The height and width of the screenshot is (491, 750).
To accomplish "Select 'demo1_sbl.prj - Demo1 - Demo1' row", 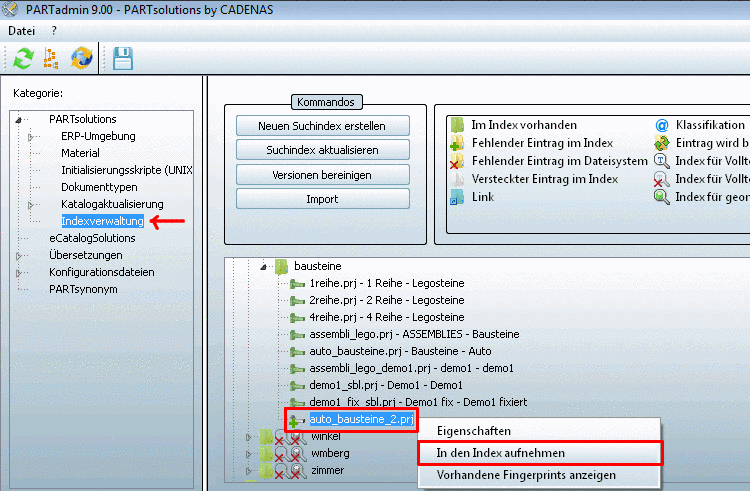I will pyautogui.click(x=386, y=385).
